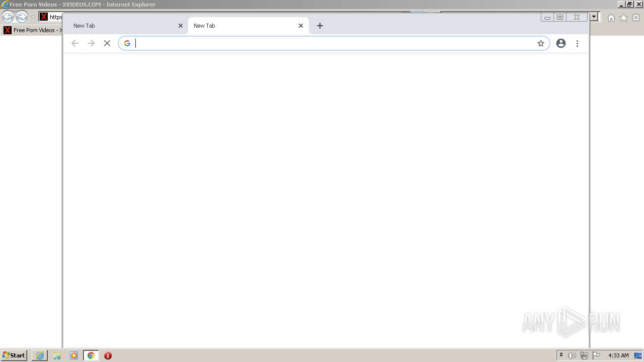Image resolution: width=644 pixels, height=362 pixels.
Task: Stop loading the page in Chrome
Action: pyautogui.click(x=107, y=43)
